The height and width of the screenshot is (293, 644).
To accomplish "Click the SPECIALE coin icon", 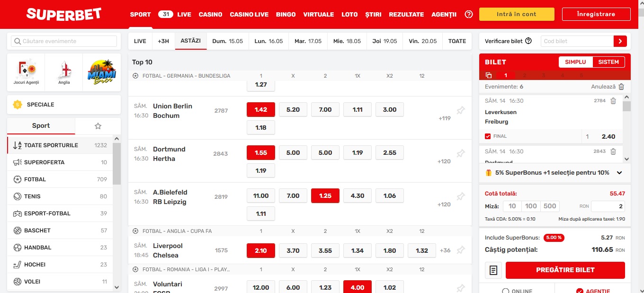I will 18,105.
